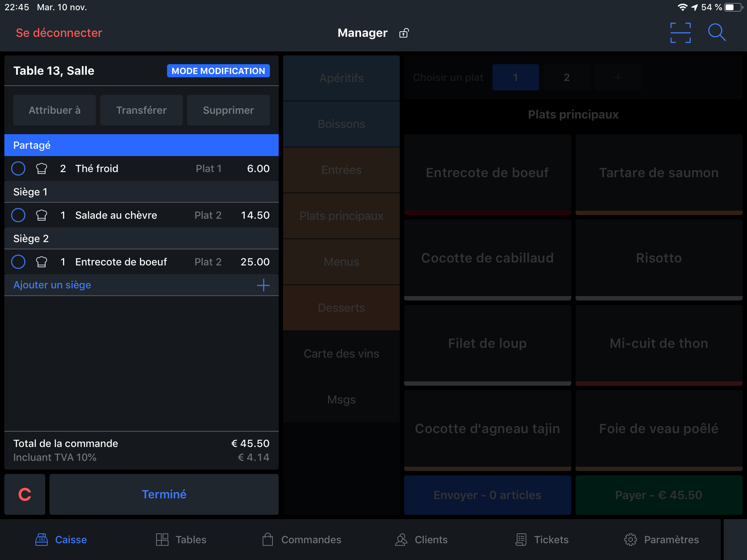Tap the Table 13, Salle title

click(54, 71)
